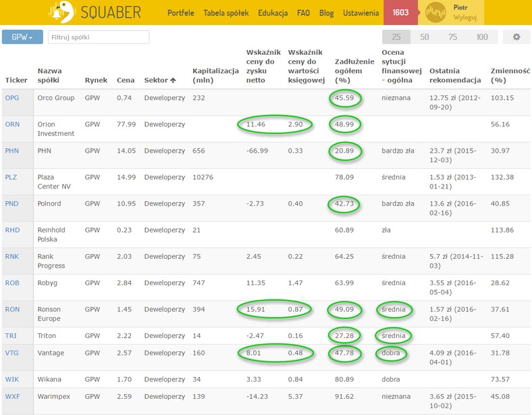The image size is (532, 415).
Task: Click Piotr's waveform avatar icon
Action: [435, 13]
